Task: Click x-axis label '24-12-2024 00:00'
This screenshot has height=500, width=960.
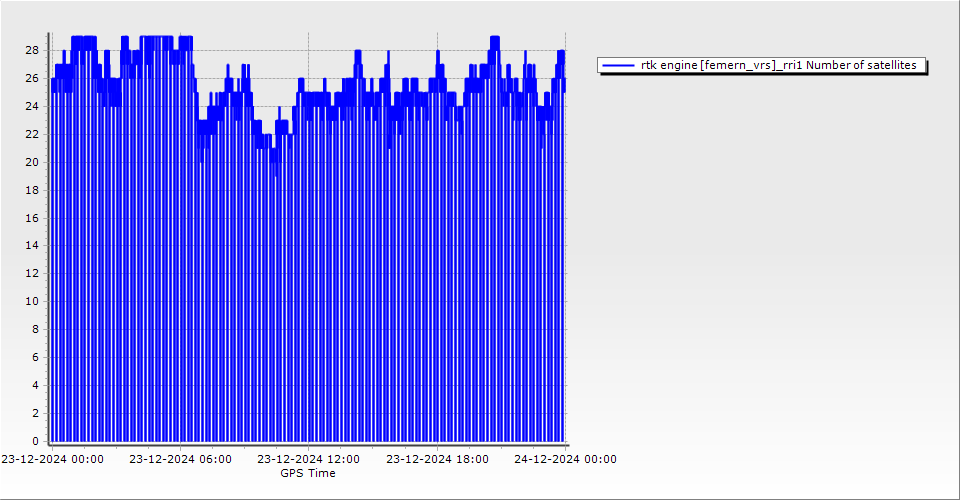Action: click(x=565, y=459)
